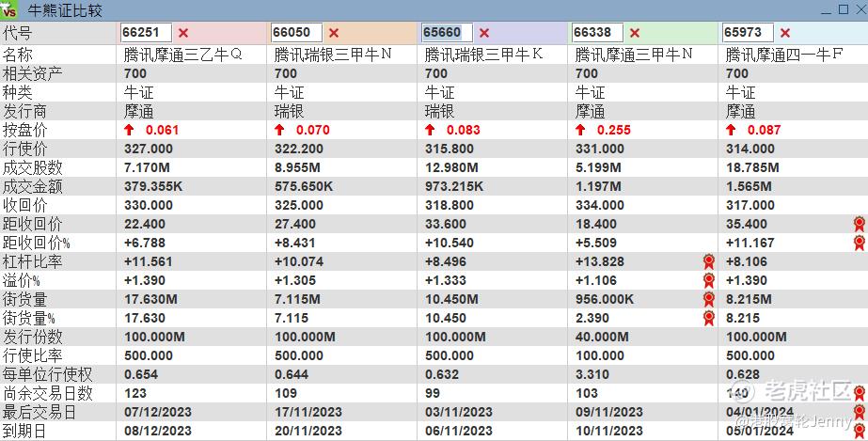The image size is (868, 441).
Task: Select the name 腾讯摩通四一牛F
Action: point(785,55)
